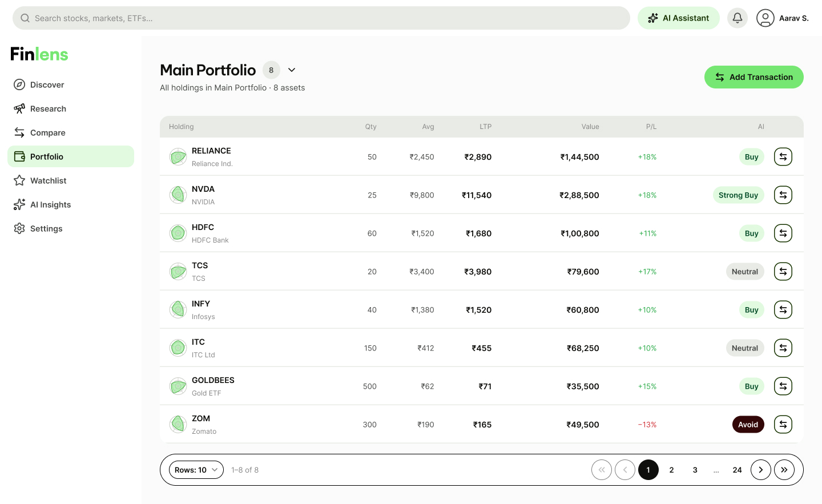Click the Neutral badge for TCS

[745, 271]
